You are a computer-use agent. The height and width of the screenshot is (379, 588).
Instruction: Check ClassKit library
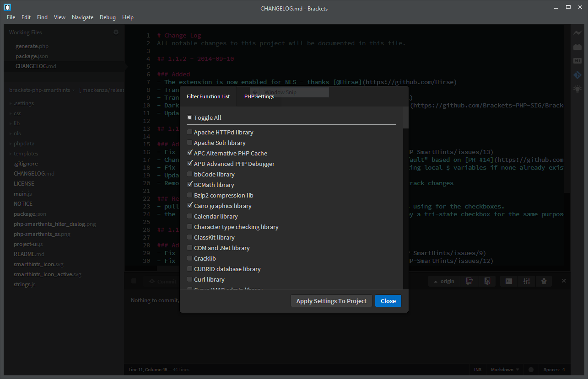coord(190,237)
